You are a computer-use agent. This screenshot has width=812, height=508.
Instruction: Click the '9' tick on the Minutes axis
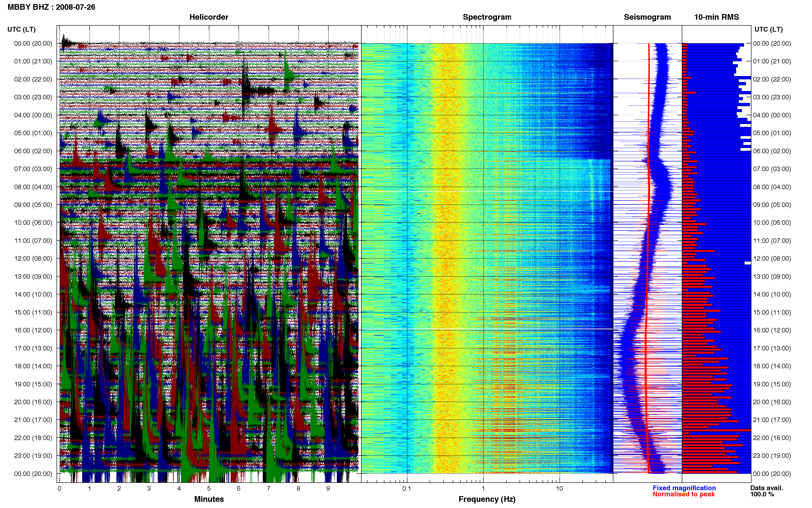pyautogui.click(x=328, y=489)
